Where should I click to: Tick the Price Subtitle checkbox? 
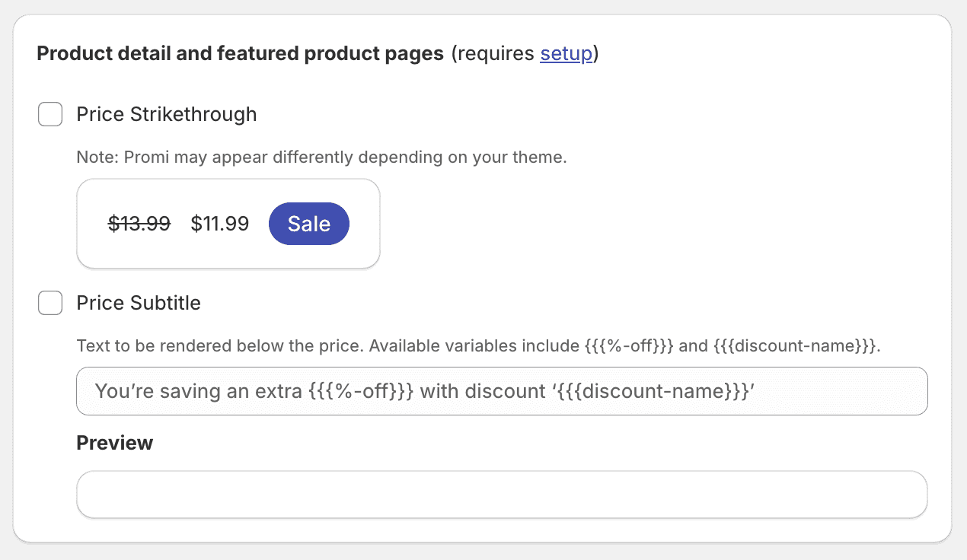50,303
